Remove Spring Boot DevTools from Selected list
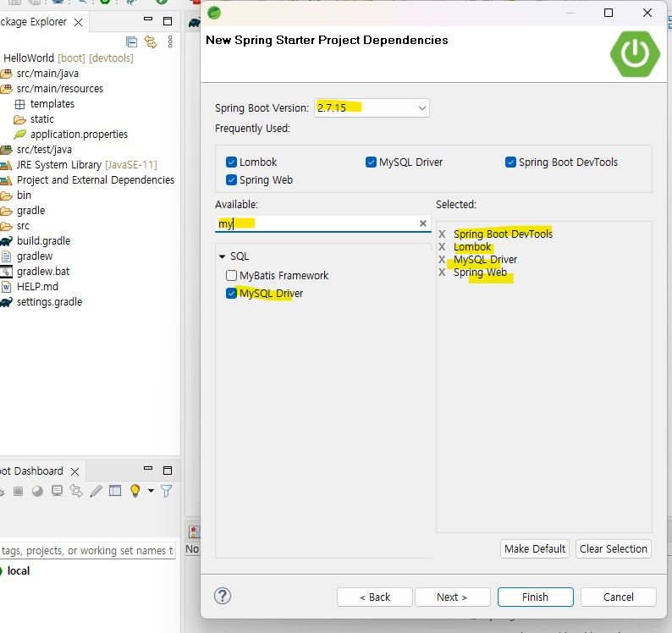This screenshot has width=672, height=633. (442, 234)
